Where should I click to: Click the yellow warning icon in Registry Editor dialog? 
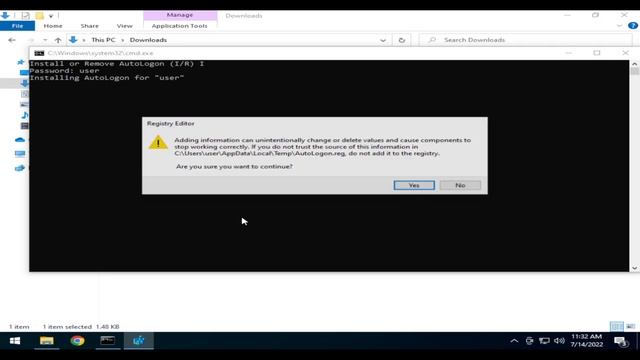coord(158,142)
